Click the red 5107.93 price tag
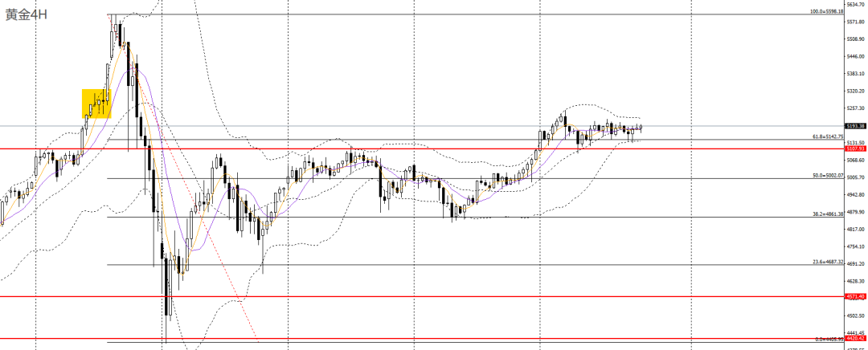868x350 pixels. coord(855,149)
